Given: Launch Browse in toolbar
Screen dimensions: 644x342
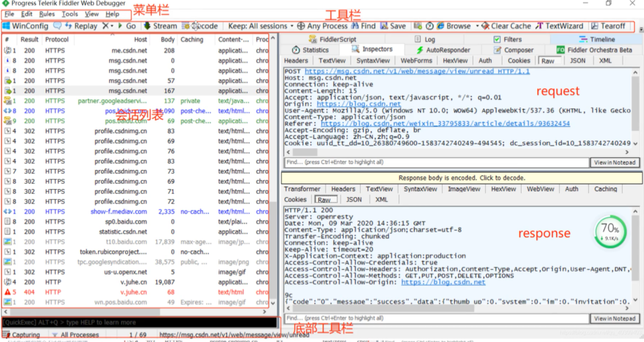Looking at the screenshot, I should coord(454,26).
